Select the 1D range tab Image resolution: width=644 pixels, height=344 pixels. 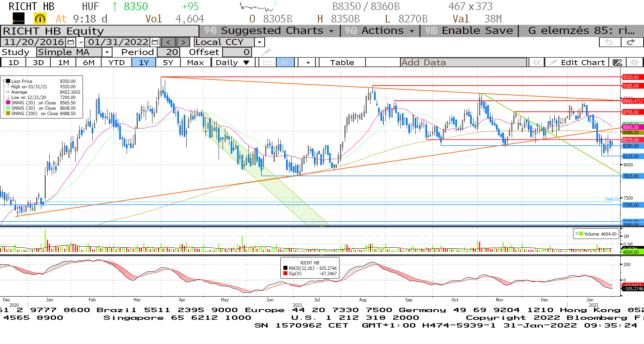[x=13, y=62]
